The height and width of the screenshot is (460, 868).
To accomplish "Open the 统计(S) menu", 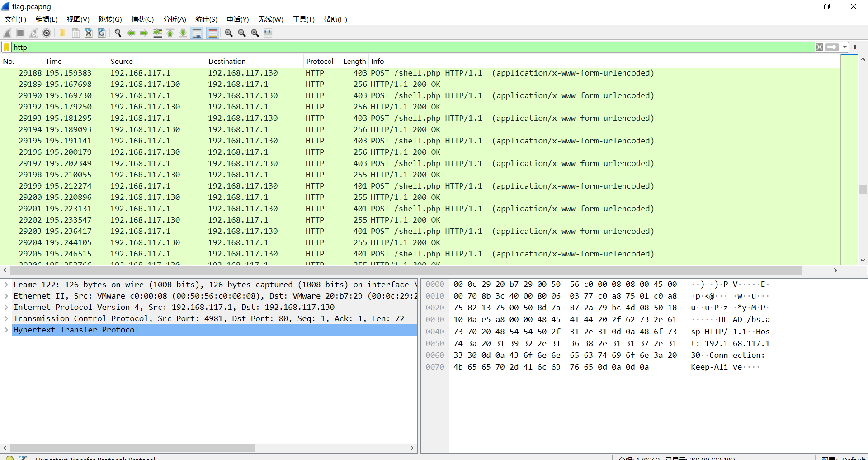I will [206, 19].
